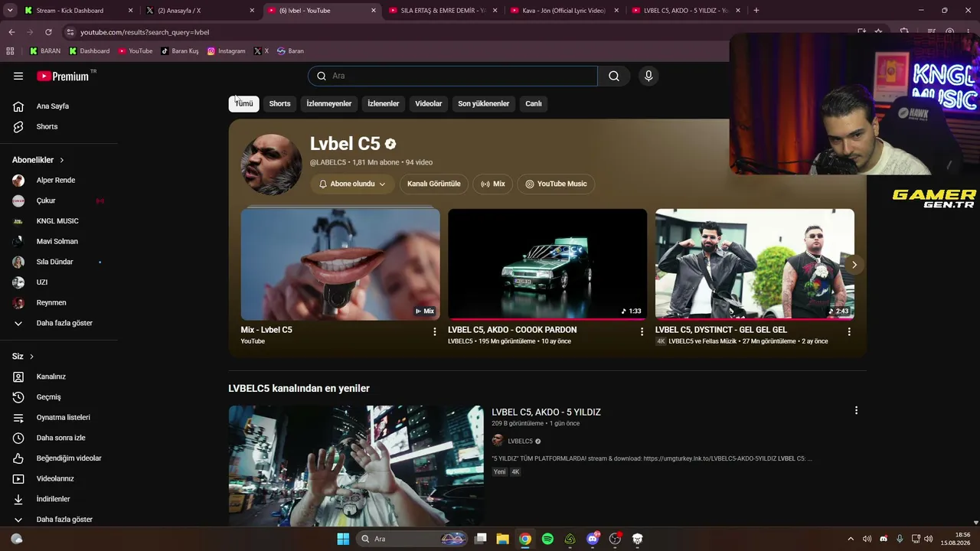
Task: Show hidden system tray icons
Action: [x=851, y=539]
